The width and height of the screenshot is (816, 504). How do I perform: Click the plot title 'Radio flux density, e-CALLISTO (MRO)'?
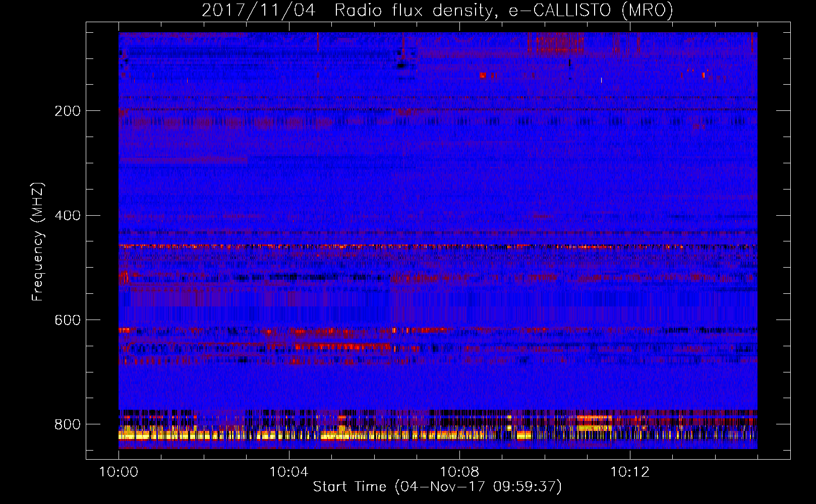[503, 10]
